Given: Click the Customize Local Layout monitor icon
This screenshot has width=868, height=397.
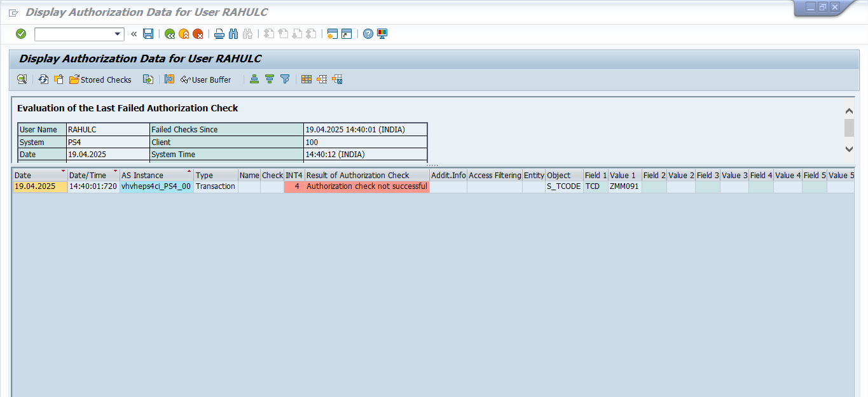Looking at the screenshot, I should click(382, 34).
